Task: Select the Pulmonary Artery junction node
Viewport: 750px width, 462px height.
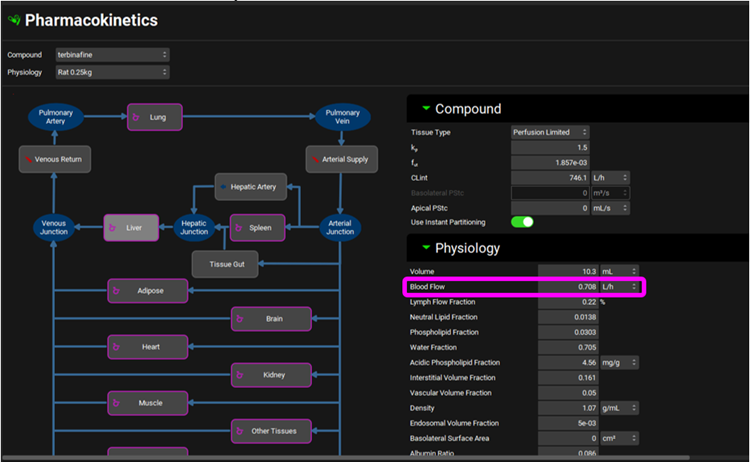Action: [56, 118]
